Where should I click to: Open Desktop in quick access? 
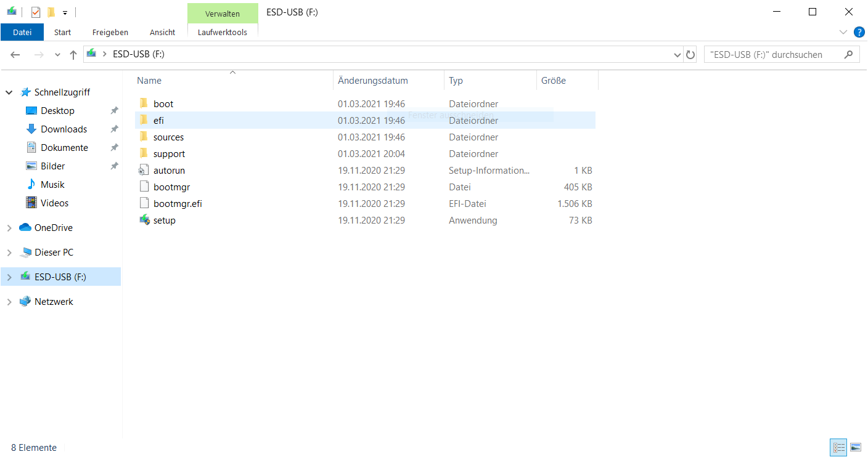(57, 111)
